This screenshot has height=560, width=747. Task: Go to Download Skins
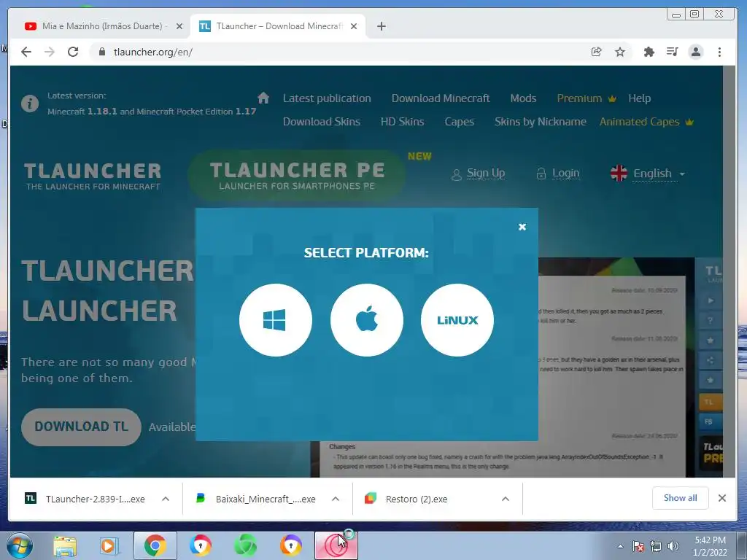(322, 122)
